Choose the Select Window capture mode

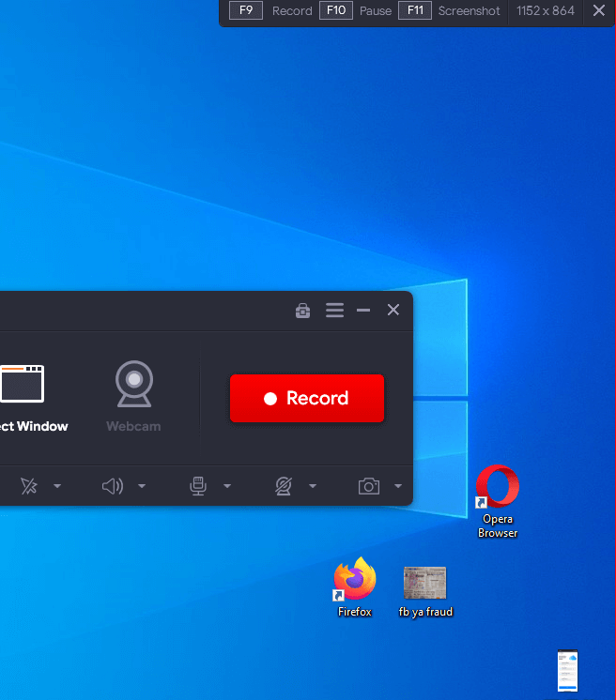[23, 395]
